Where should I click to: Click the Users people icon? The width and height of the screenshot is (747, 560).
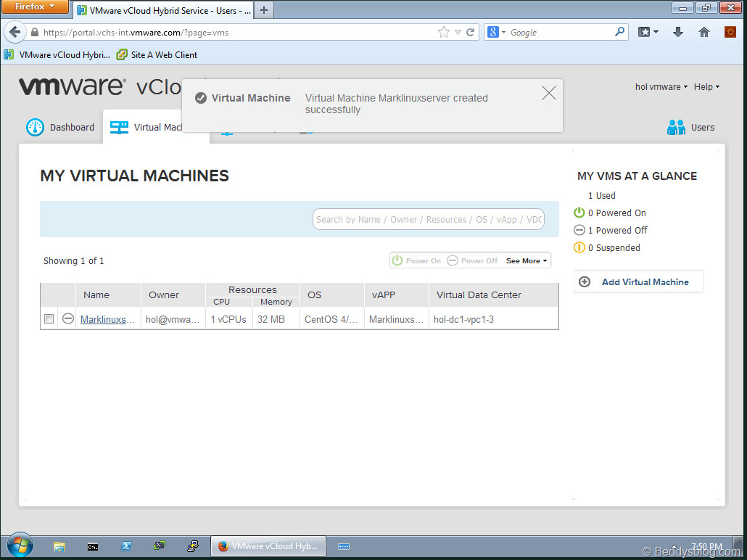tap(676, 127)
